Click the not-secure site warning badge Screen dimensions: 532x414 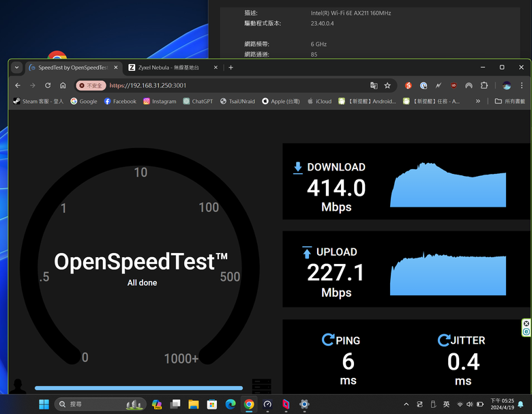(91, 85)
